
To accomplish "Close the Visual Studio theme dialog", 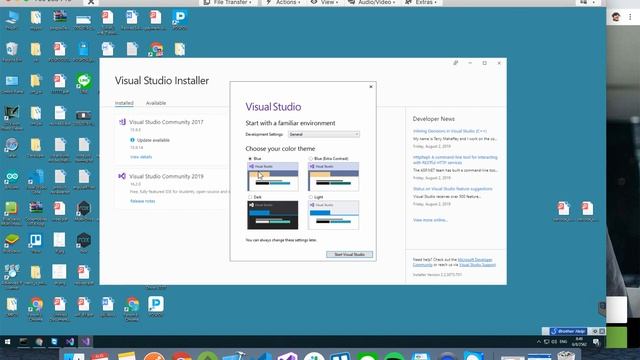I will pos(371,87).
